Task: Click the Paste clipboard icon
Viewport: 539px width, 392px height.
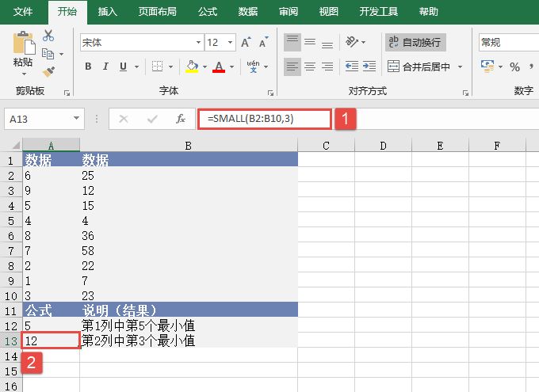Action: click(x=23, y=49)
